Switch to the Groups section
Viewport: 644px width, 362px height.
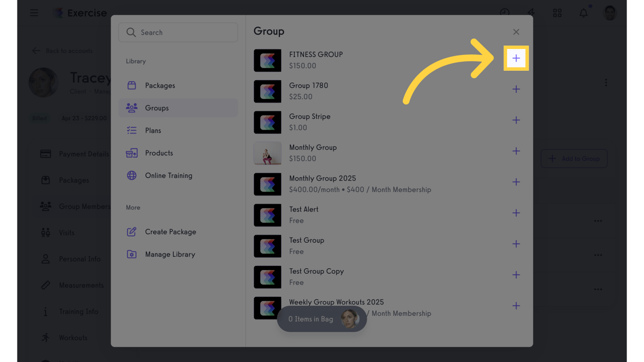[157, 108]
